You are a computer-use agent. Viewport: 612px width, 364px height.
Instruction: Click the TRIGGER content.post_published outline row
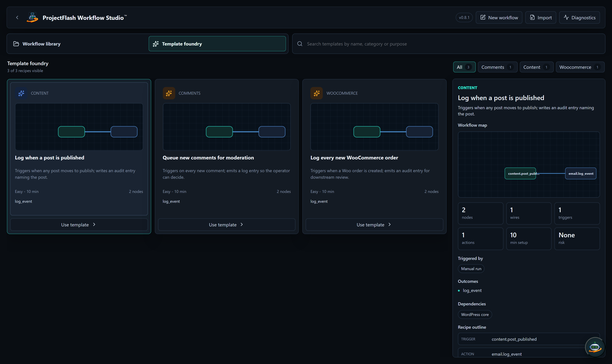529,339
